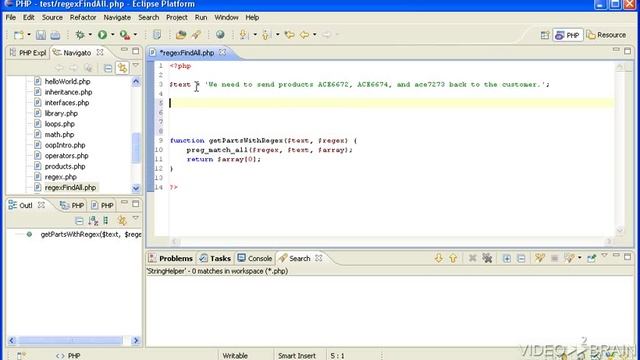Click the Open Task clipboard icon
Image resolution: width=640 pixels, height=360 pixels.
pyautogui.click(x=157, y=35)
